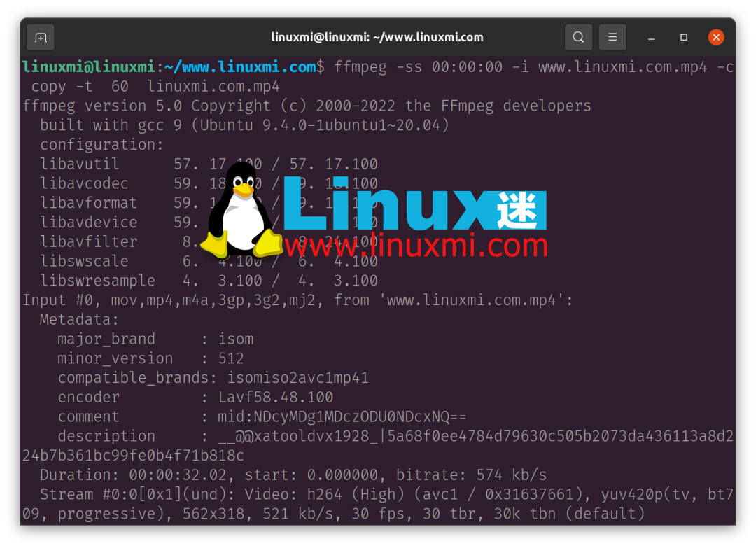Click compatible_brands isomiso2avc1mp41 line
Viewport: 756px width, 548px height.
[x=213, y=378]
